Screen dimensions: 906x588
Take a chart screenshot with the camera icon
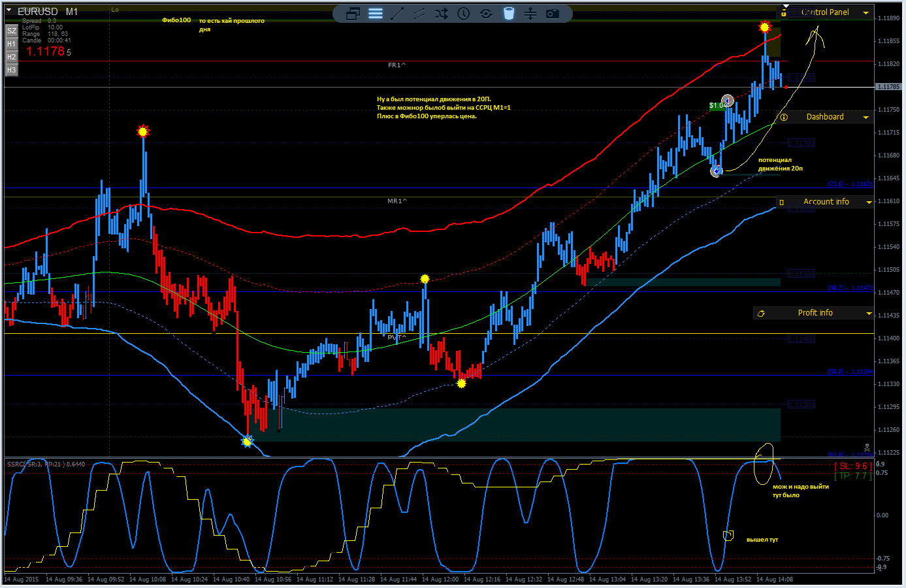click(x=553, y=13)
